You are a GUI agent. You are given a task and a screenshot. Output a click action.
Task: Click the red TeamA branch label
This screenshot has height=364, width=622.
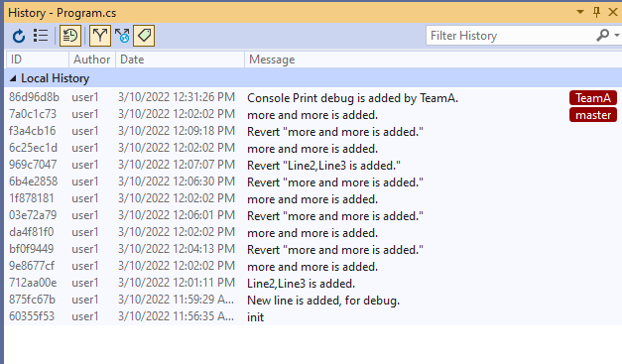coord(593,98)
